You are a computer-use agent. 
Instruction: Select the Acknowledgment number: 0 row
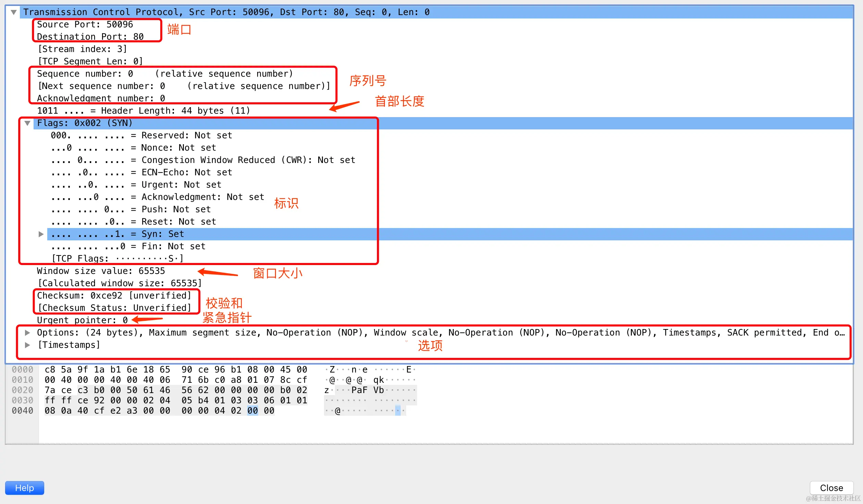click(101, 99)
